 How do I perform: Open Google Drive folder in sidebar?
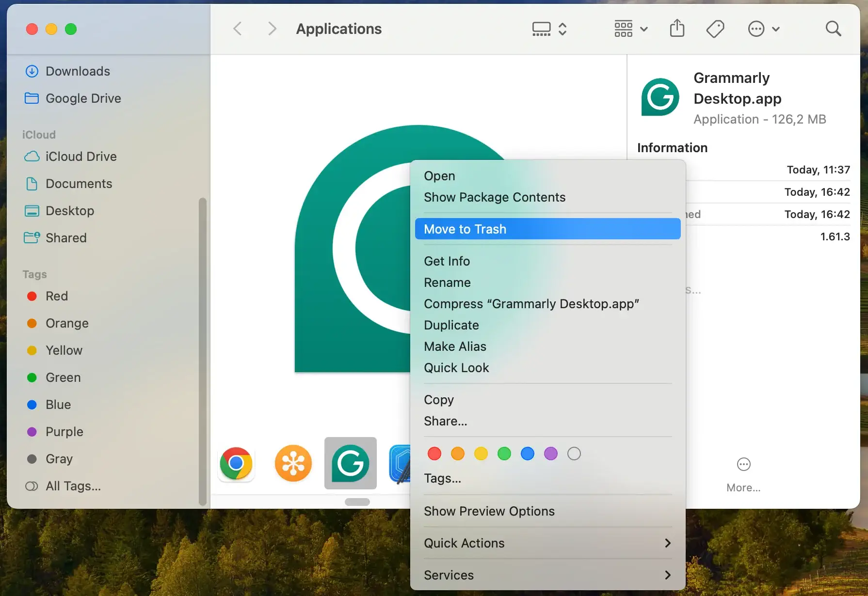point(73,98)
